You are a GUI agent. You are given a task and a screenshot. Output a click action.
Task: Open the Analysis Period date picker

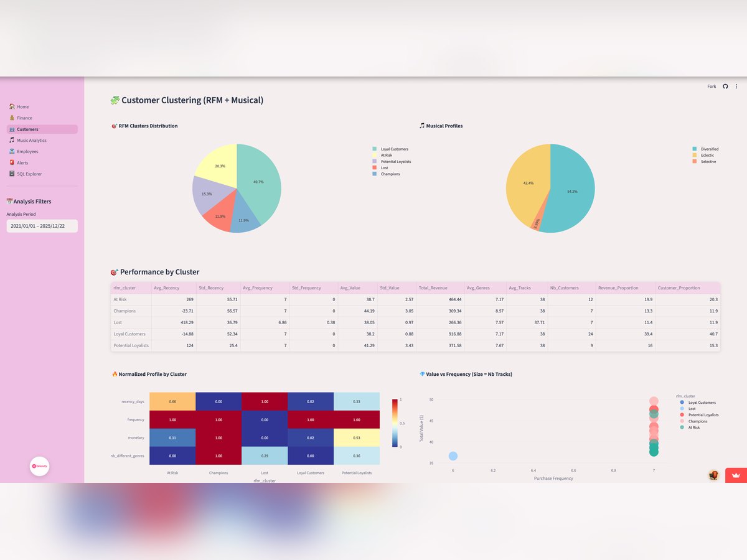42,226
